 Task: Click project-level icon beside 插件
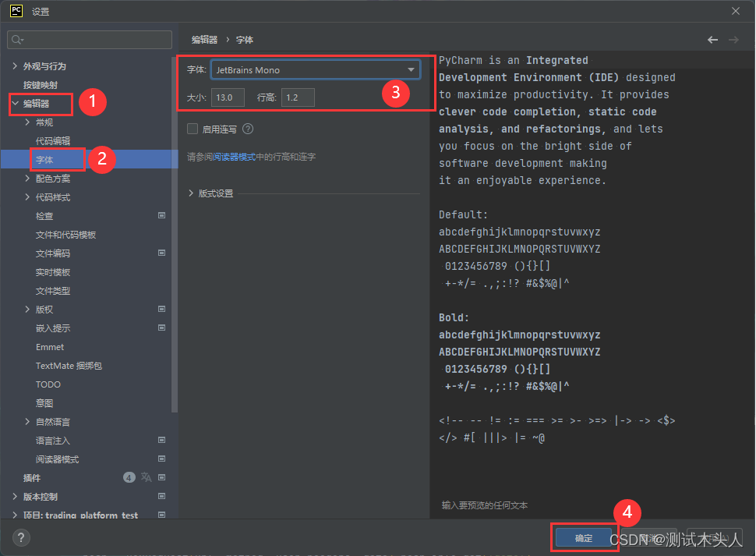click(162, 477)
